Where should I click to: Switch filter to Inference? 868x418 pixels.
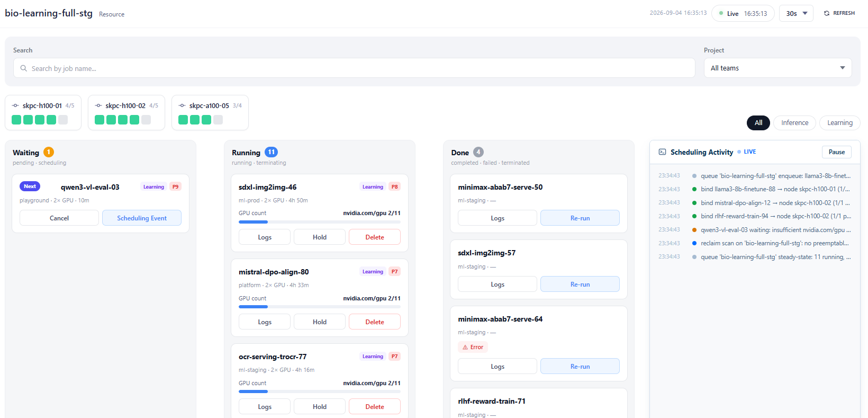pos(795,123)
